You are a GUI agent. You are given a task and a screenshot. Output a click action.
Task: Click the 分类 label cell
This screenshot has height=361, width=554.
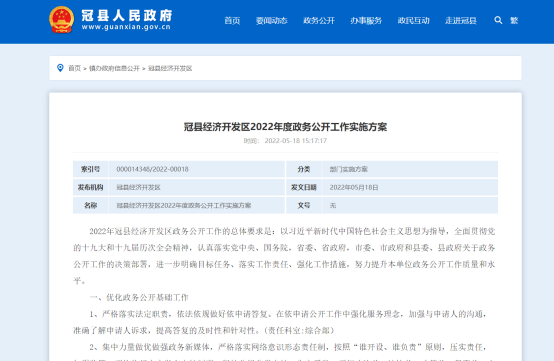(303, 169)
